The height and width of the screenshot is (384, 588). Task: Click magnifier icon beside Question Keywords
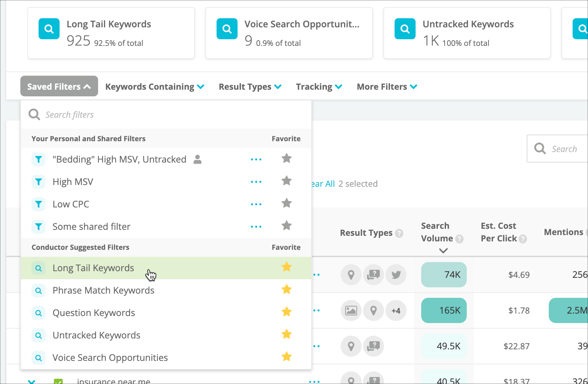pyautogui.click(x=39, y=313)
